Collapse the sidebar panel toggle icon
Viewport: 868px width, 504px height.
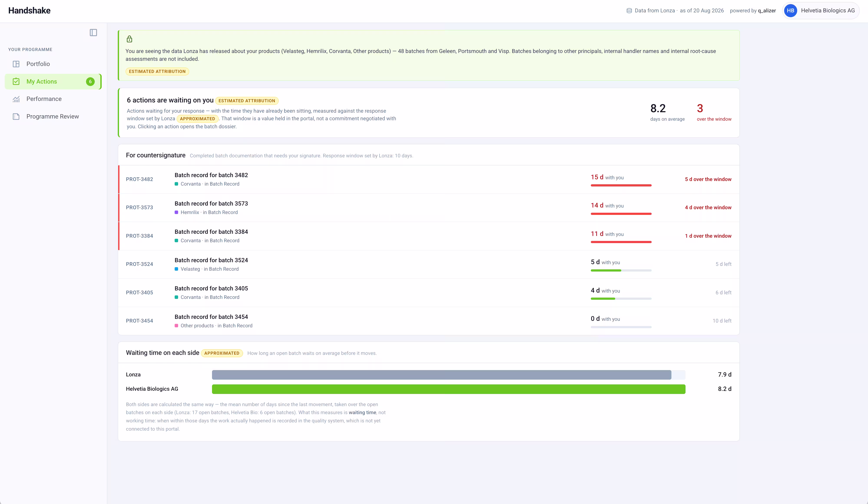[93, 33]
